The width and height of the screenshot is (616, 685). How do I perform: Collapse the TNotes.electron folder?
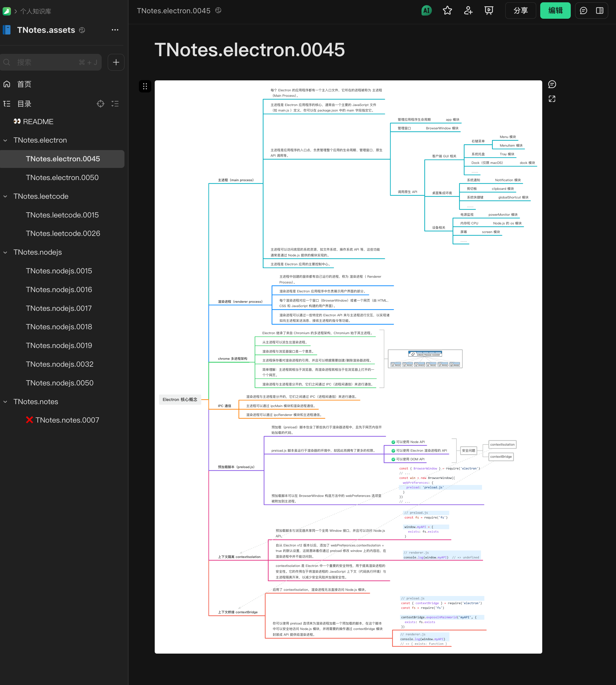click(5, 141)
